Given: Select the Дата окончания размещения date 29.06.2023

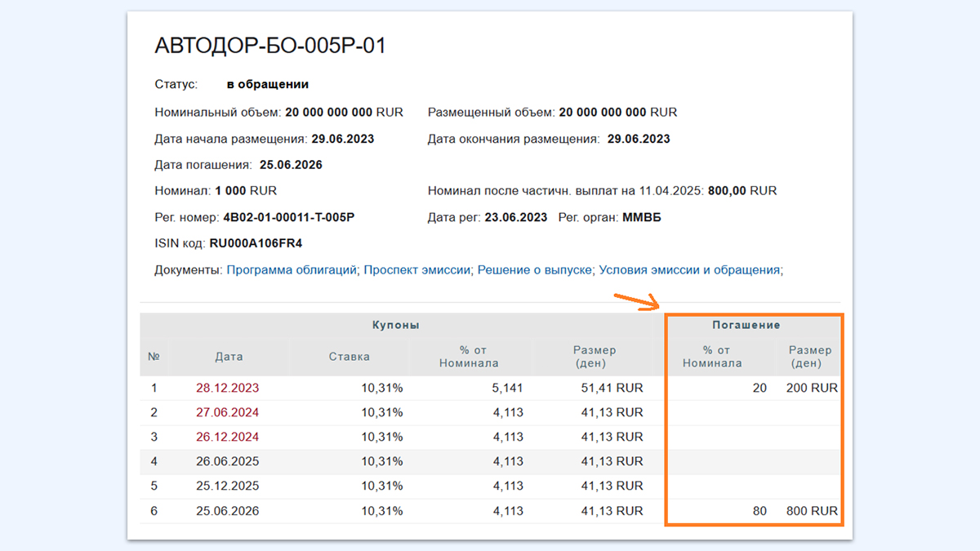Looking at the screenshot, I should click(639, 139).
